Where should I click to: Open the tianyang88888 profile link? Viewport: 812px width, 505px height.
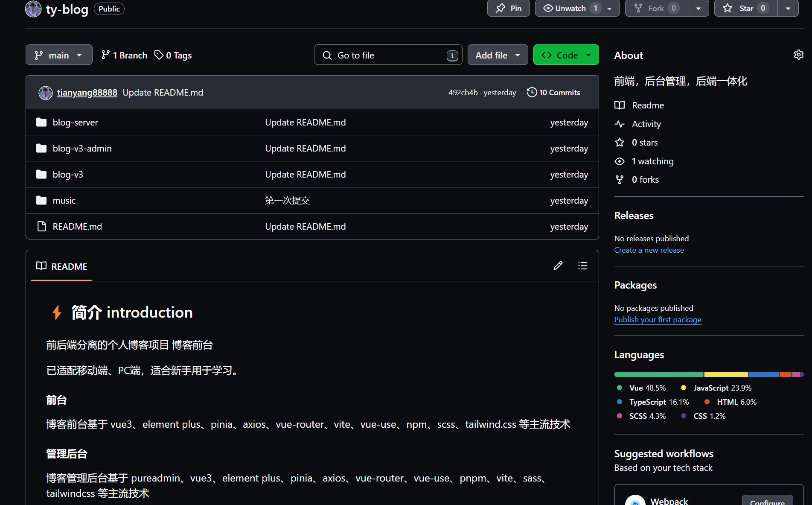(x=87, y=93)
